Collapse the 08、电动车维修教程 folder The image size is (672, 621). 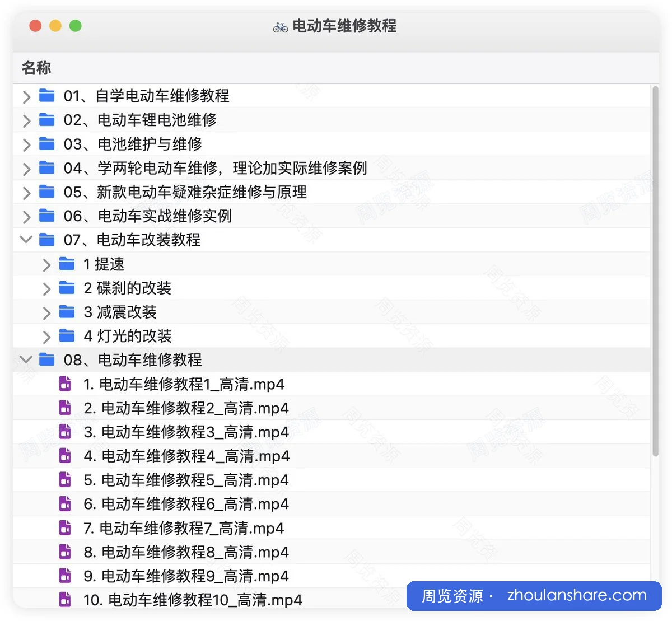(x=26, y=359)
